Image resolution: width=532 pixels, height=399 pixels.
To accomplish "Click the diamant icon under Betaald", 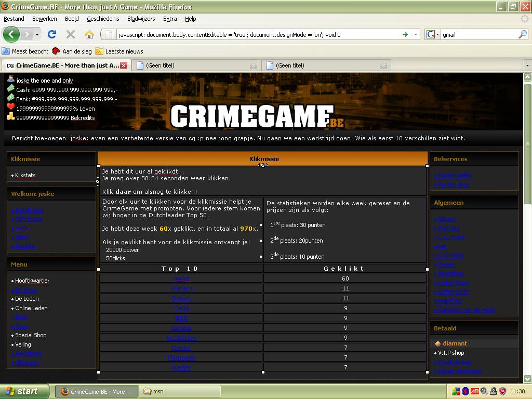I will click(437, 343).
